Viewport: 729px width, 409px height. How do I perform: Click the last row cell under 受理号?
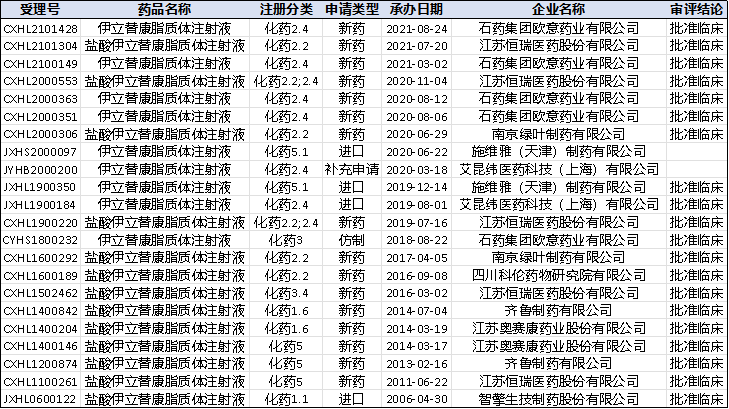(40, 398)
